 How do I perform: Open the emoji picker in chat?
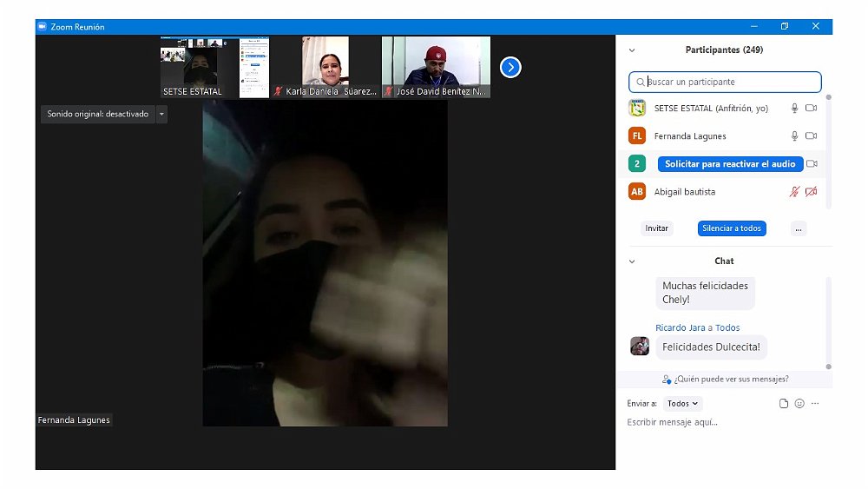(799, 403)
